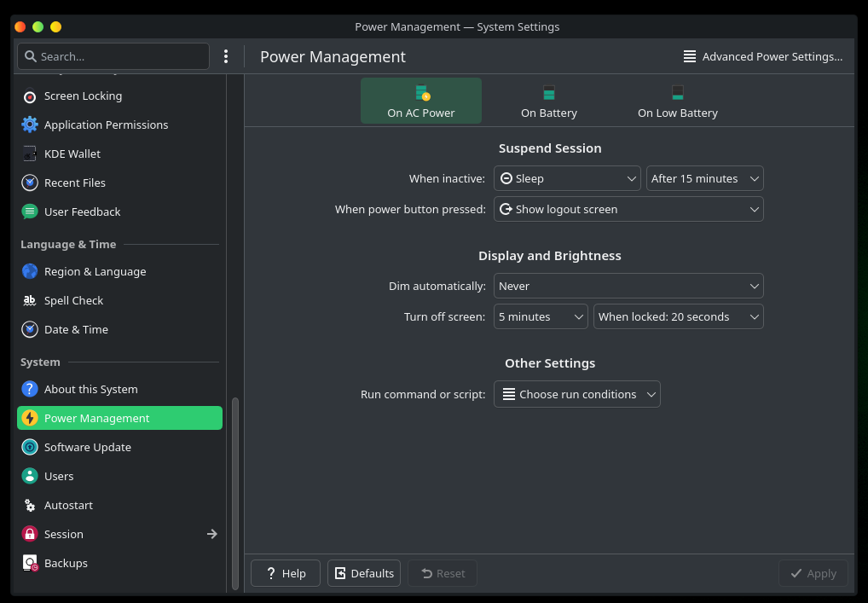Viewport: 868px width, 603px height.
Task: Click the Software Update icon
Action: pos(30,447)
